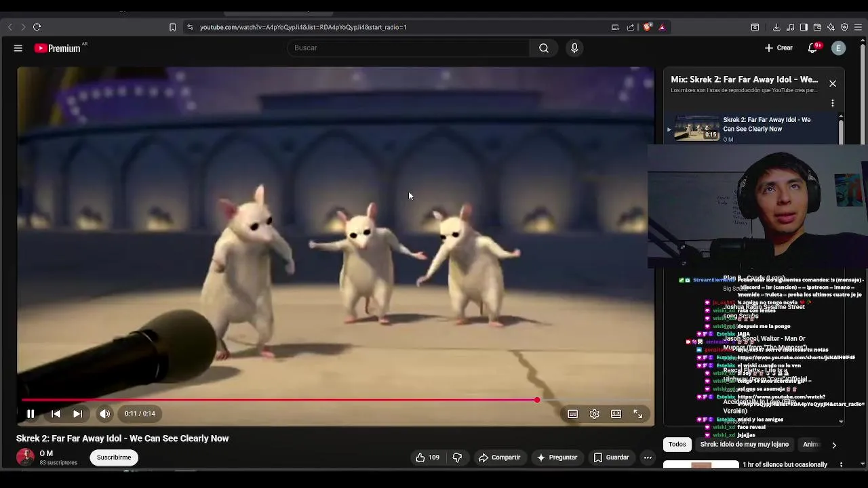The image size is (868, 488).
Task: Skip to next video in player
Action: 77,413
